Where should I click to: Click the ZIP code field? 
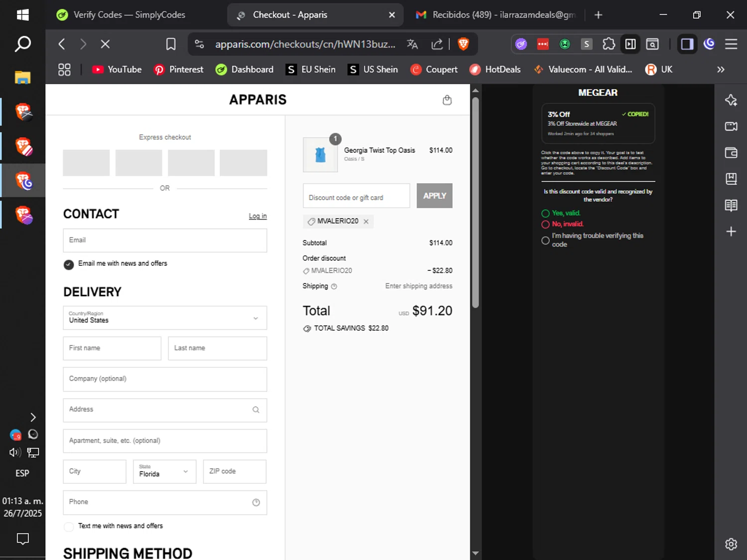(235, 471)
